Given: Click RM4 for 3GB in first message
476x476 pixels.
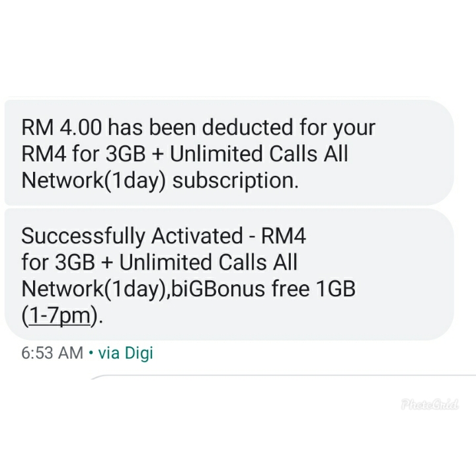Looking at the screenshot, I should click(83, 153).
